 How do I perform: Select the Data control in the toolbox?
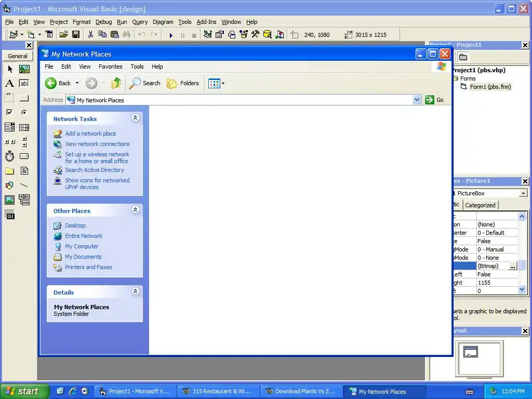tap(24, 200)
